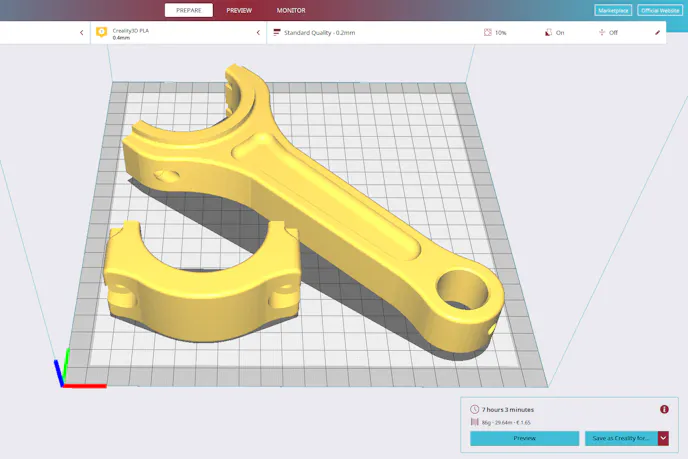The image size is (688, 459).
Task: Click the clock print time icon
Action: click(474, 409)
